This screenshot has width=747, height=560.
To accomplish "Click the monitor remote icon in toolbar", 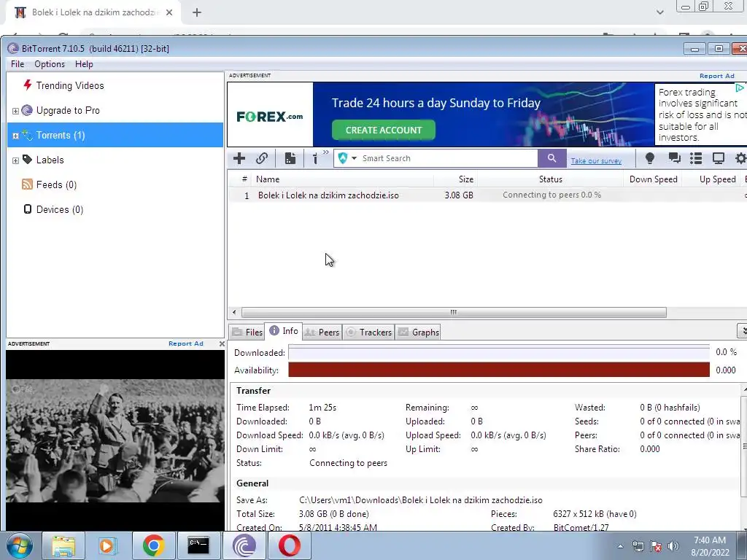I will coord(719,158).
